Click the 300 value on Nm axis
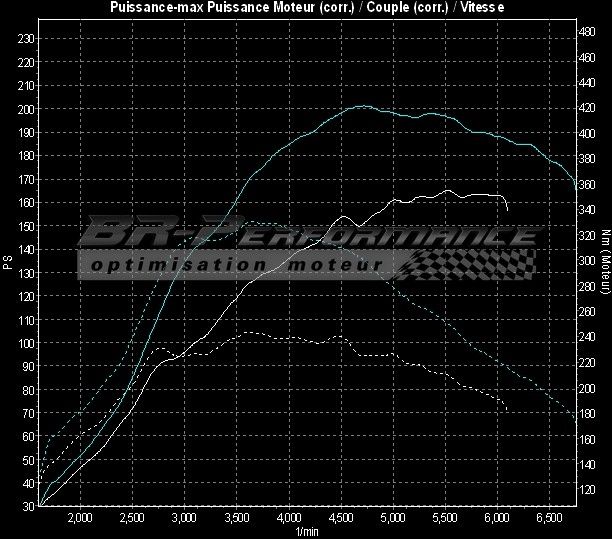Viewport: 612px width, 539px height. coord(591,261)
